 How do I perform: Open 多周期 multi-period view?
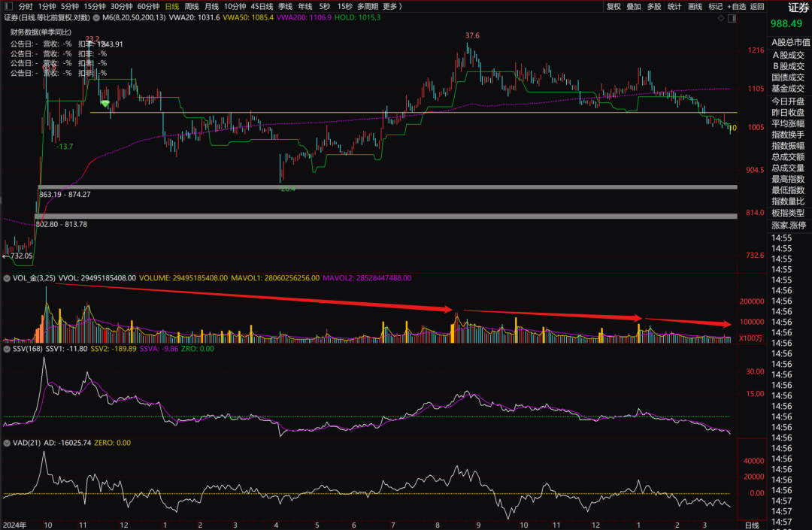tap(367, 7)
